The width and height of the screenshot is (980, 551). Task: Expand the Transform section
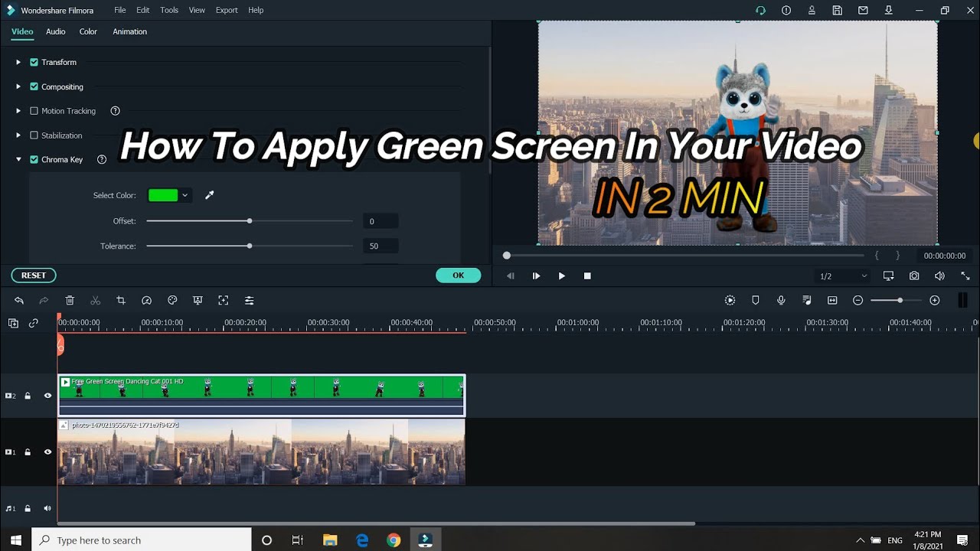[18, 62]
